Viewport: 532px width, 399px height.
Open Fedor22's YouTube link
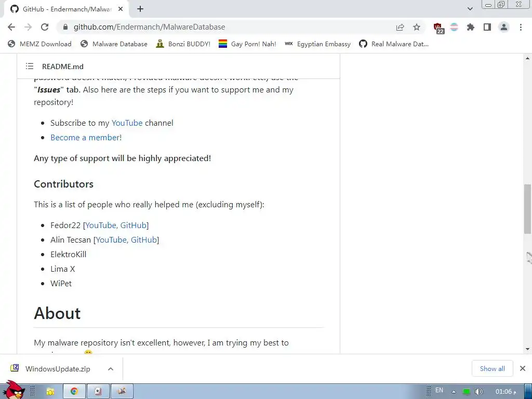tap(101, 225)
